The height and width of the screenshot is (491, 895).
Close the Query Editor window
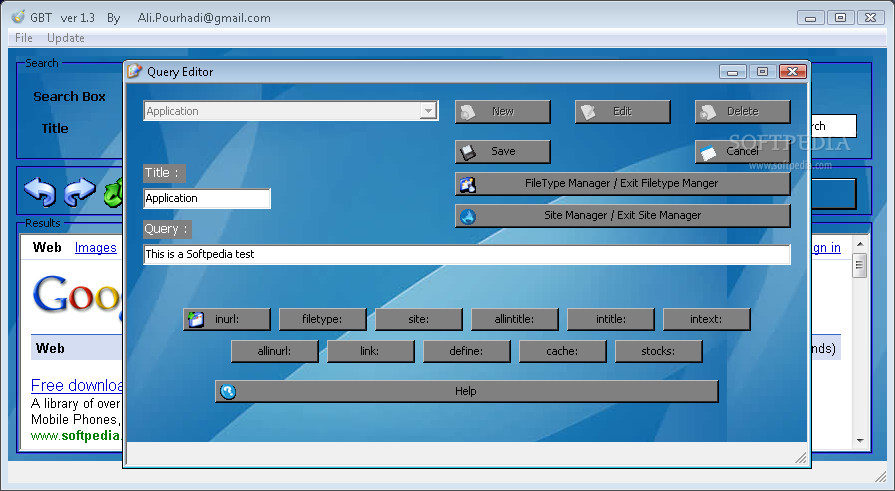tap(792, 71)
